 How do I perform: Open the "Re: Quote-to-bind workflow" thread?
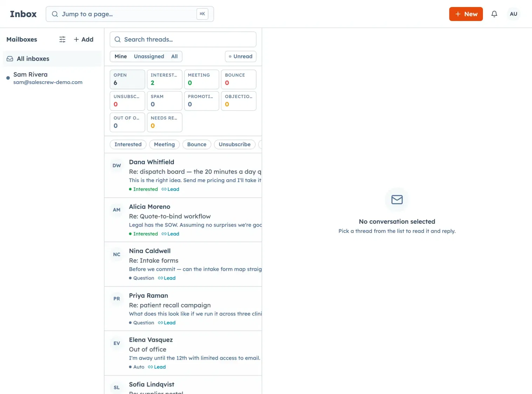(x=183, y=220)
